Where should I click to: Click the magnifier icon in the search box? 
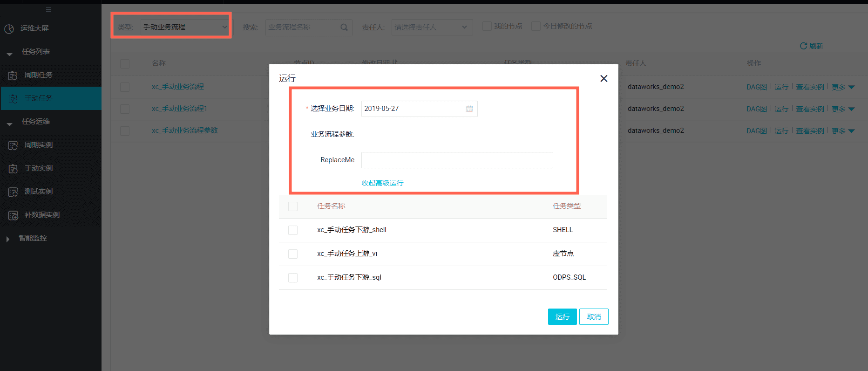pos(344,27)
